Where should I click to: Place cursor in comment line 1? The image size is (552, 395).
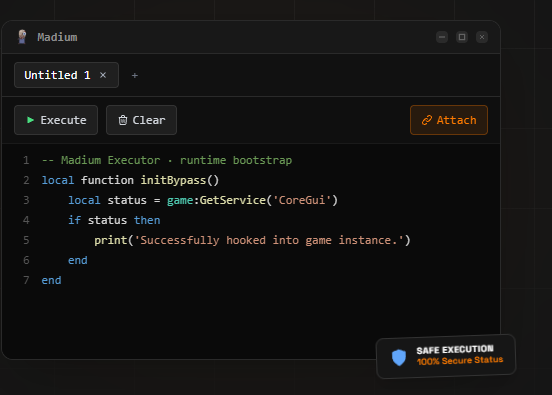(167, 160)
